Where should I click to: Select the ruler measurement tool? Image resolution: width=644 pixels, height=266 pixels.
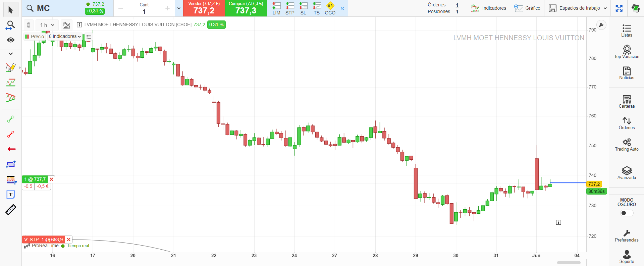[11, 210]
